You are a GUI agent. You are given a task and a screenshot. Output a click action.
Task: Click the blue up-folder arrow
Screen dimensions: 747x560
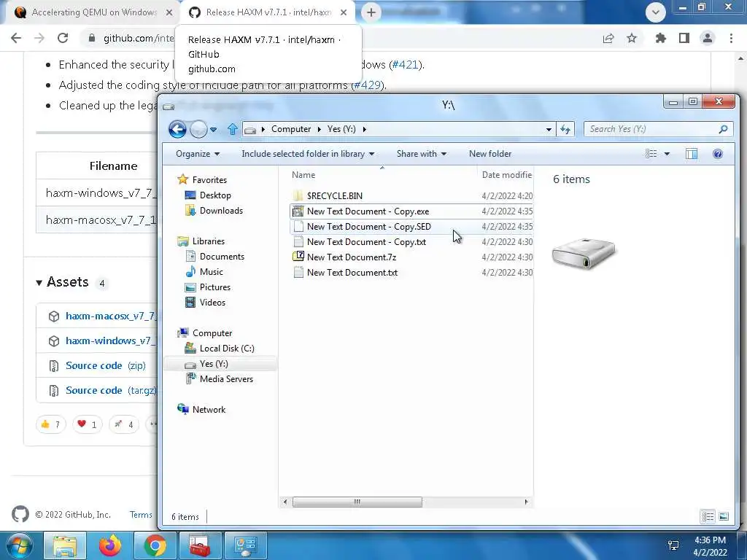[233, 129]
